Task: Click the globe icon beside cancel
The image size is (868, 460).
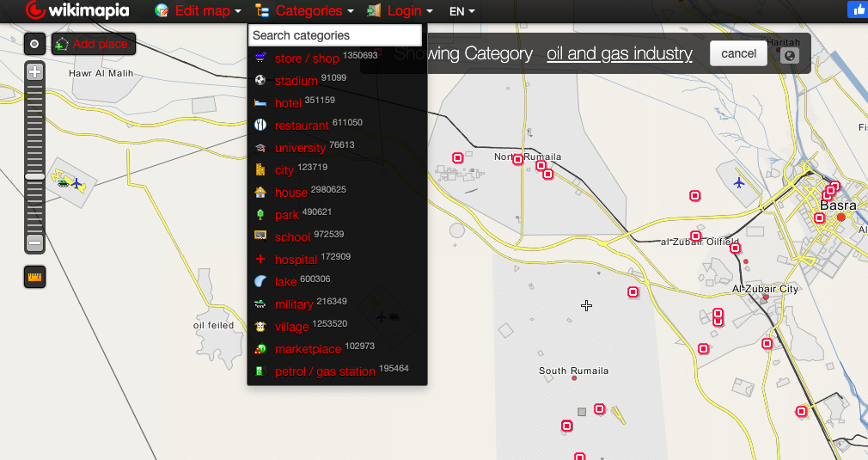Action: (790, 55)
